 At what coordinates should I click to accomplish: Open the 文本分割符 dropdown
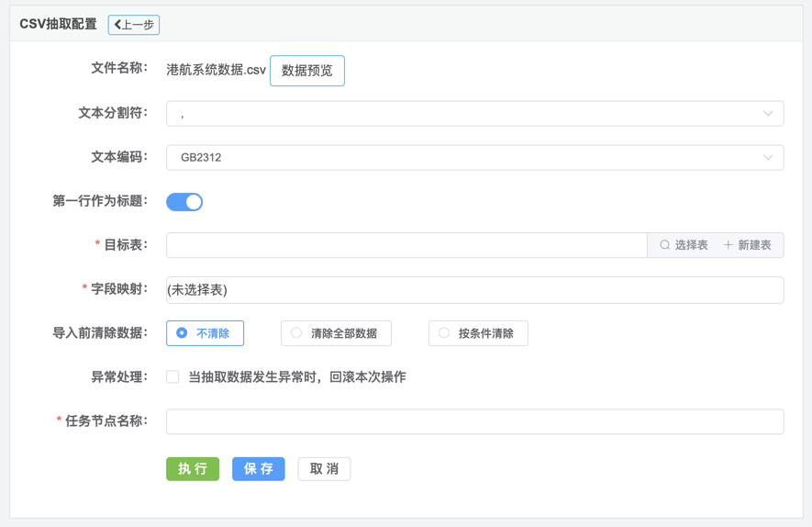474,114
